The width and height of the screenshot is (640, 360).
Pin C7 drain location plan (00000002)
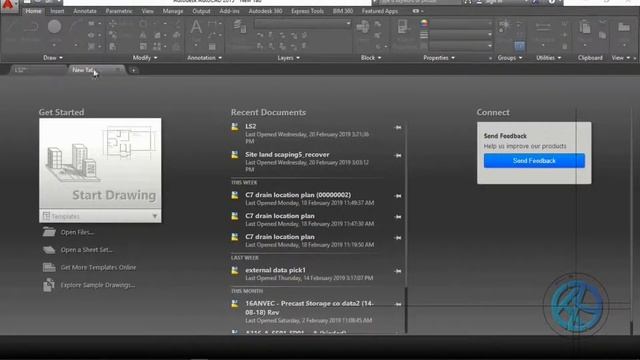pos(398,196)
